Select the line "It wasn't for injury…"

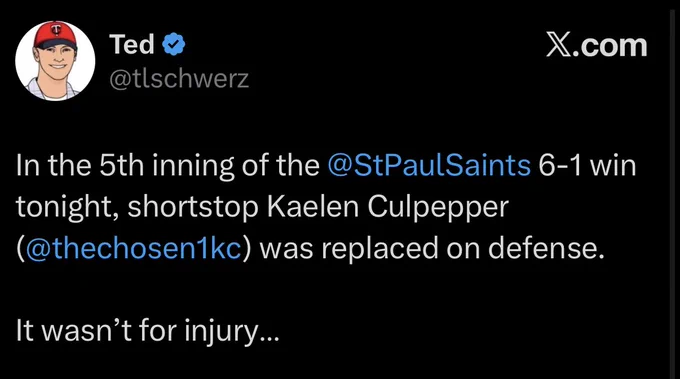point(148,330)
